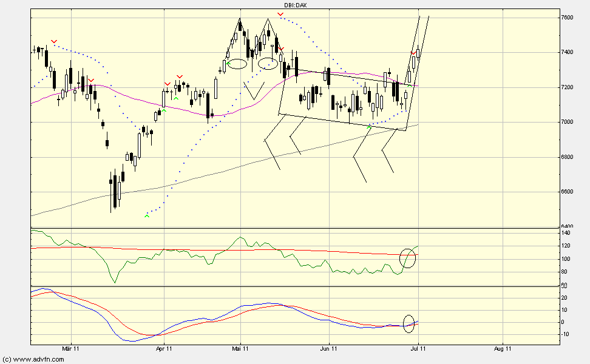Click the circled MACD crossover annotation
The image size is (590, 364).
(x=408, y=324)
